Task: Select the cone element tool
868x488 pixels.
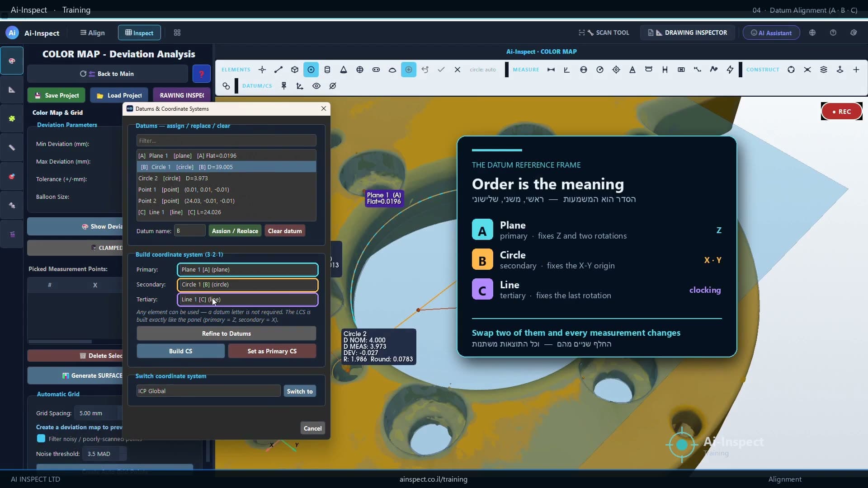Action: [344, 70]
